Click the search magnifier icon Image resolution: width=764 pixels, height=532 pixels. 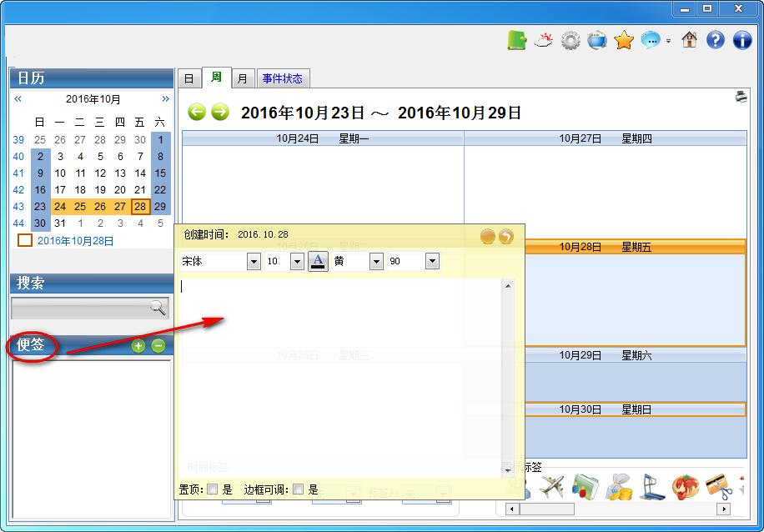point(158,308)
